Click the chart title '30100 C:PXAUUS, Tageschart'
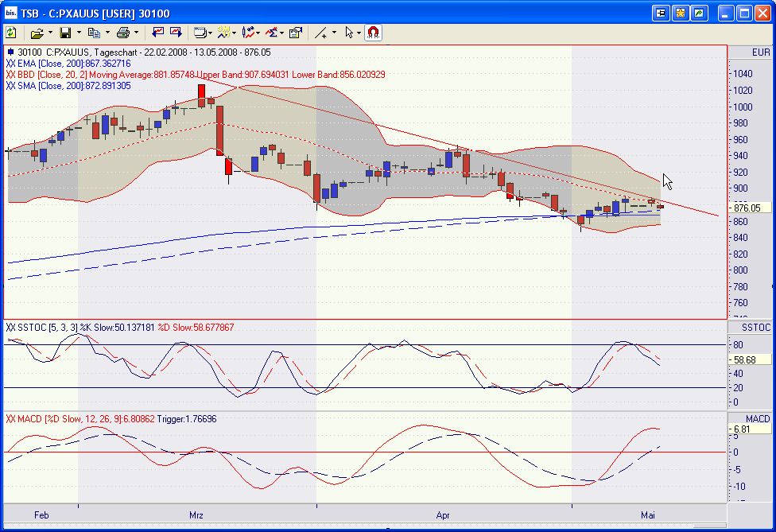The image size is (776, 532). (77, 52)
